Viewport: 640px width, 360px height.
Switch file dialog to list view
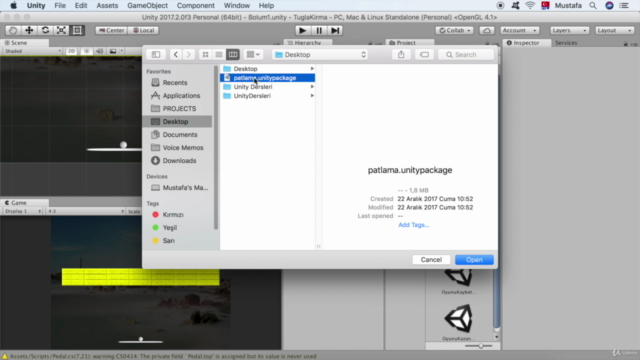tap(219, 54)
